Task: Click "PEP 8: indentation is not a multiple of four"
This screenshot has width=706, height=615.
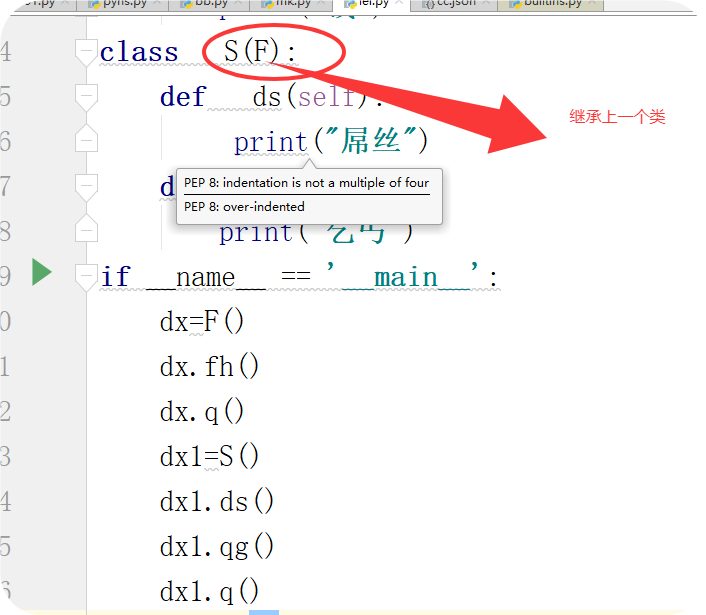Action: pyautogui.click(x=307, y=183)
